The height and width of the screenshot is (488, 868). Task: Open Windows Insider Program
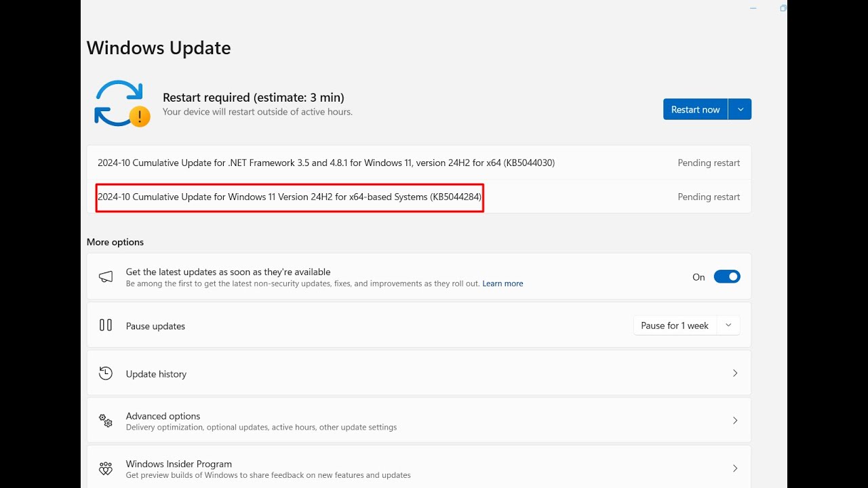[x=418, y=468]
